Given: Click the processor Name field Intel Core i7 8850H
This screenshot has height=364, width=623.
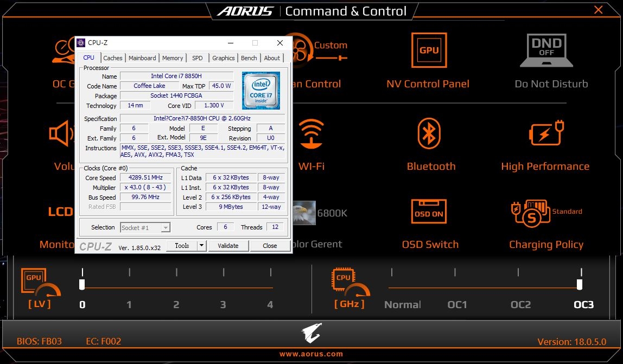Looking at the screenshot, I should point(176,76).
